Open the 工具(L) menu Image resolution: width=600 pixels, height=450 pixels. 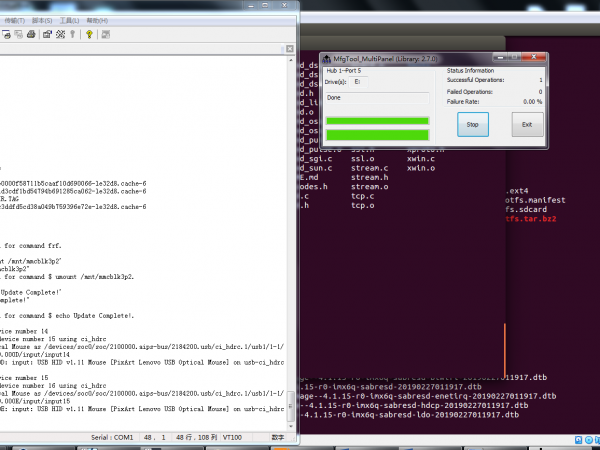(x=70, y=19)
